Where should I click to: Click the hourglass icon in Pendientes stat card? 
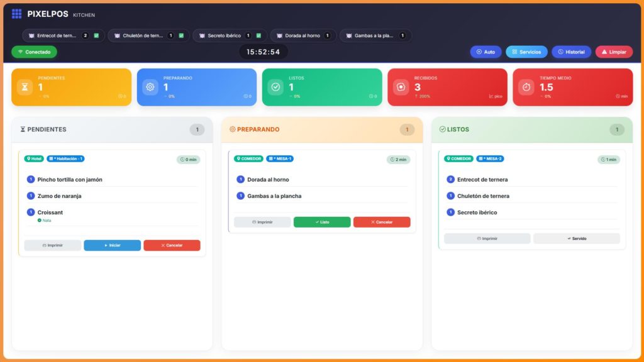(25, 87)
